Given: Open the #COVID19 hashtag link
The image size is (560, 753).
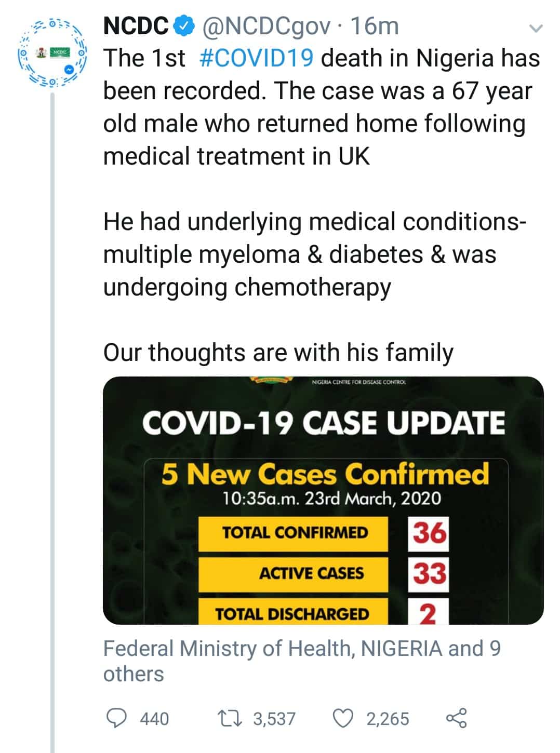Looking at the screenshot, I should pos(257,58).
